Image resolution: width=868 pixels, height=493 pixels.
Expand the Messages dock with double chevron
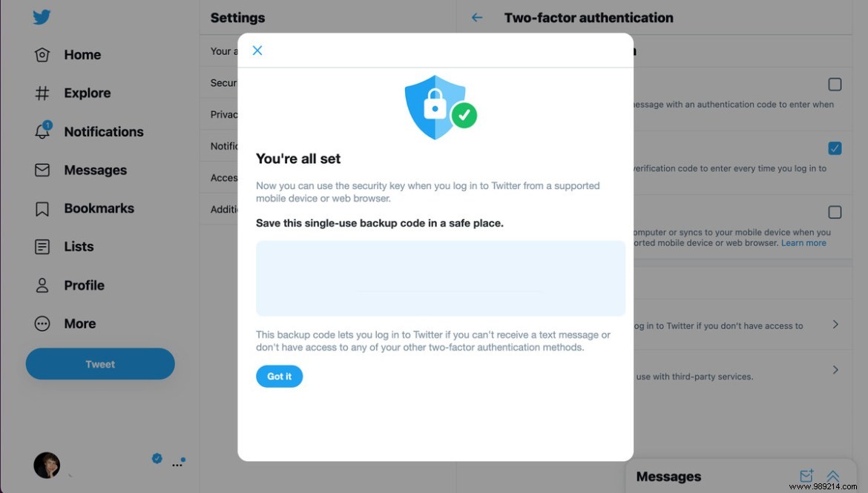[833, 476]
